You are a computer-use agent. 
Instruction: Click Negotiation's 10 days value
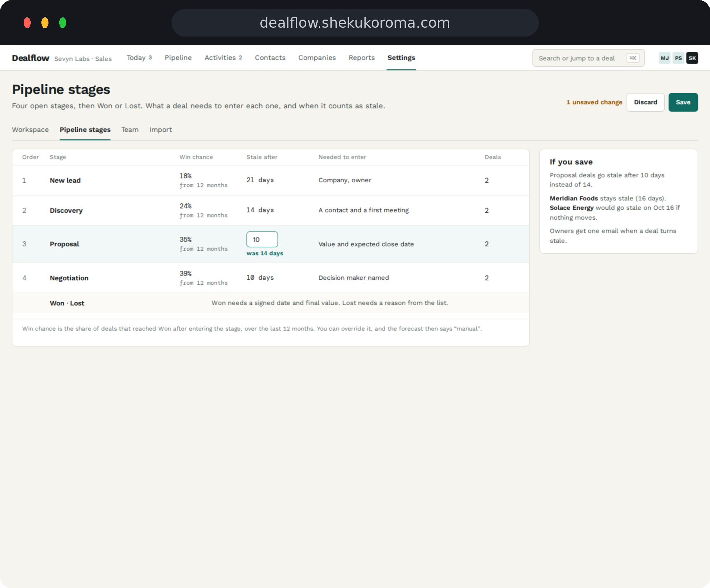[x=260, y=278]
